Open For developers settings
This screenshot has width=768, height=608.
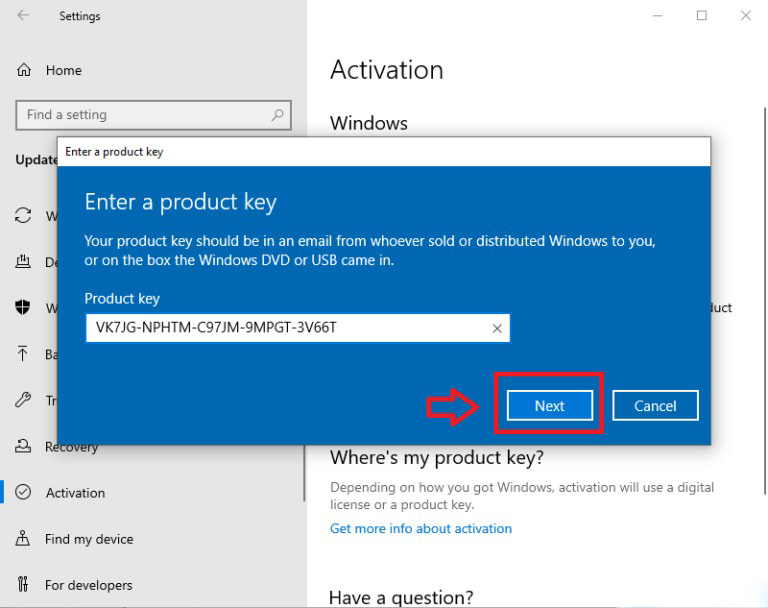[x=88, y=585]
